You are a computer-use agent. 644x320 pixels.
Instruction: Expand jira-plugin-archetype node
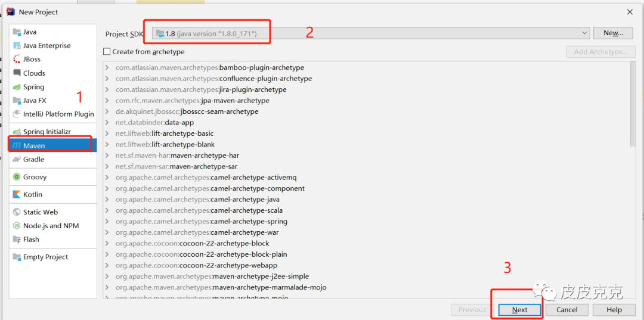(x=107, y=89)
